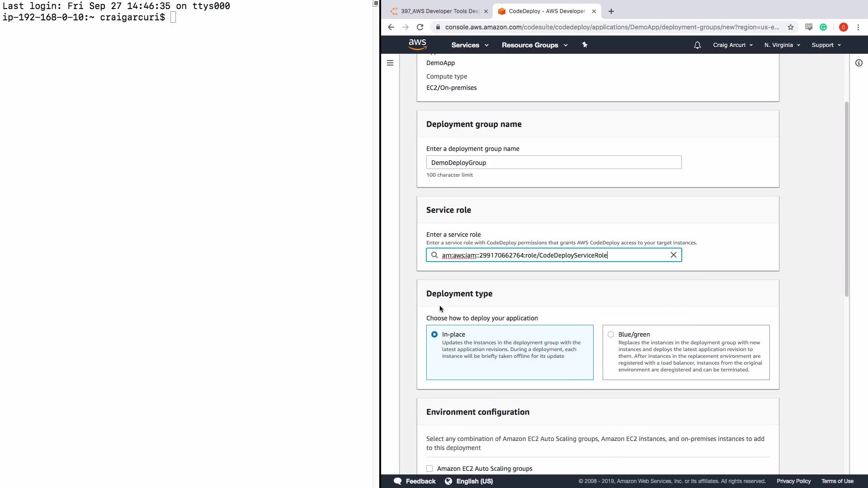Clear the service role field with X
The height and width of the screenshot is (488, 868).
673,255
